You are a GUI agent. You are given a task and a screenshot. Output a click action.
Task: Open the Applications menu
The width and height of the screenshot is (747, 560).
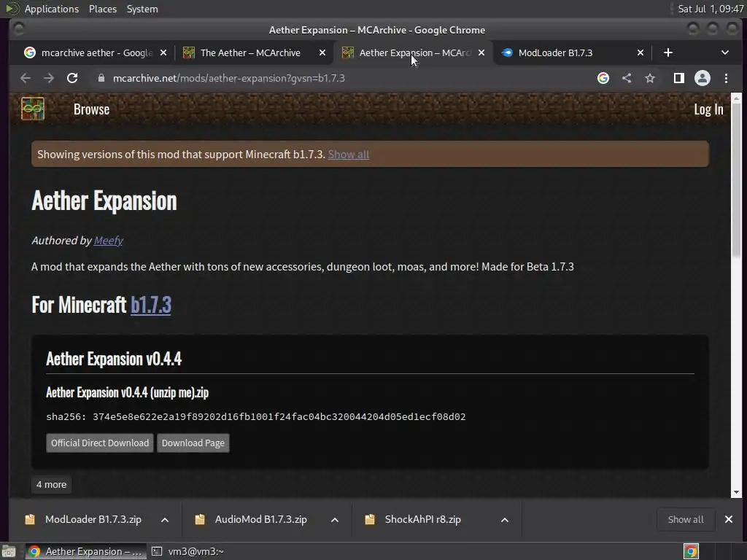(52, 9)
